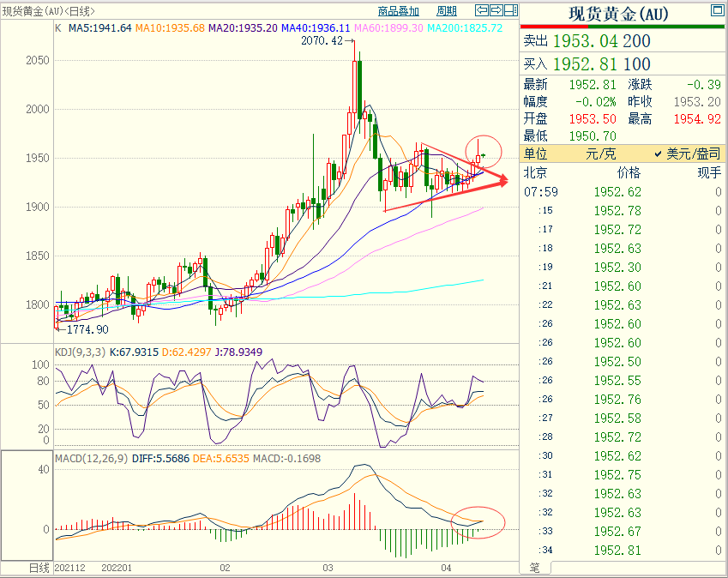728x578 pixels.
Task: Select tick price 1952.67
Action: point(617,531)
